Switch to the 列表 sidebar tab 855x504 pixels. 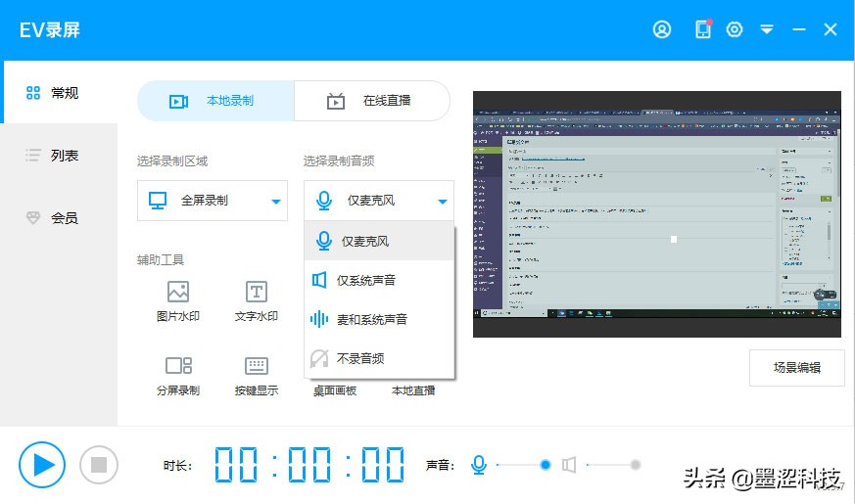(x=59, y=156)
